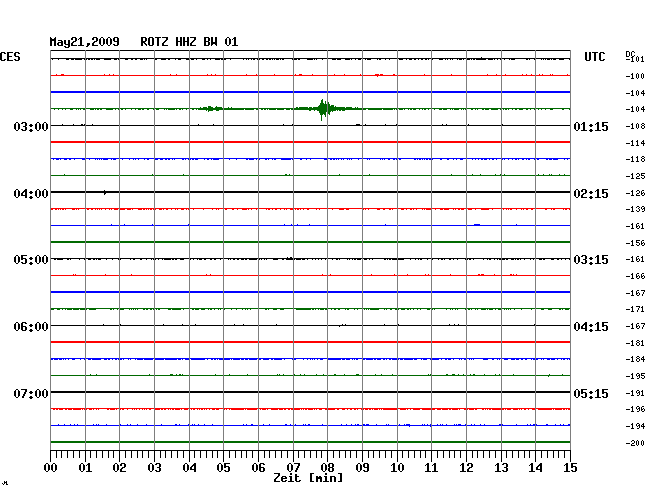Click the CES time zone label
The width and height of the screenshot is (650, 494).
click(10, 57)
